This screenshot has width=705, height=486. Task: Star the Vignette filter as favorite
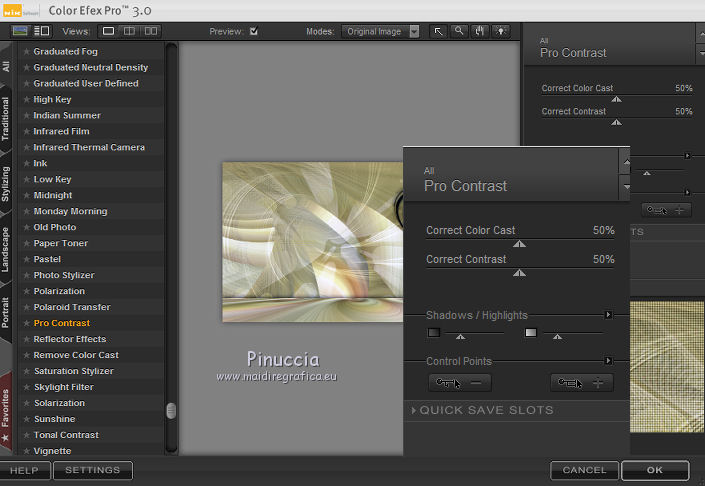[27, 451]
